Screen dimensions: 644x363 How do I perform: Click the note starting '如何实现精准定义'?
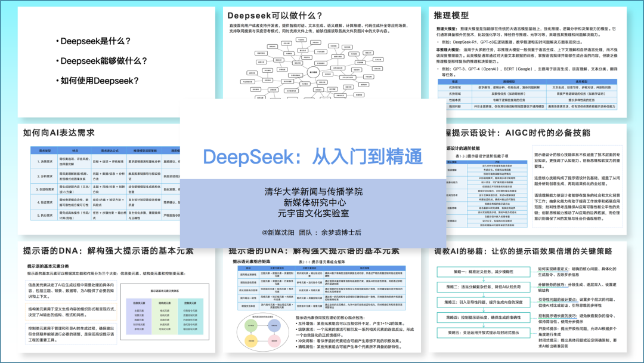point(577,272)
